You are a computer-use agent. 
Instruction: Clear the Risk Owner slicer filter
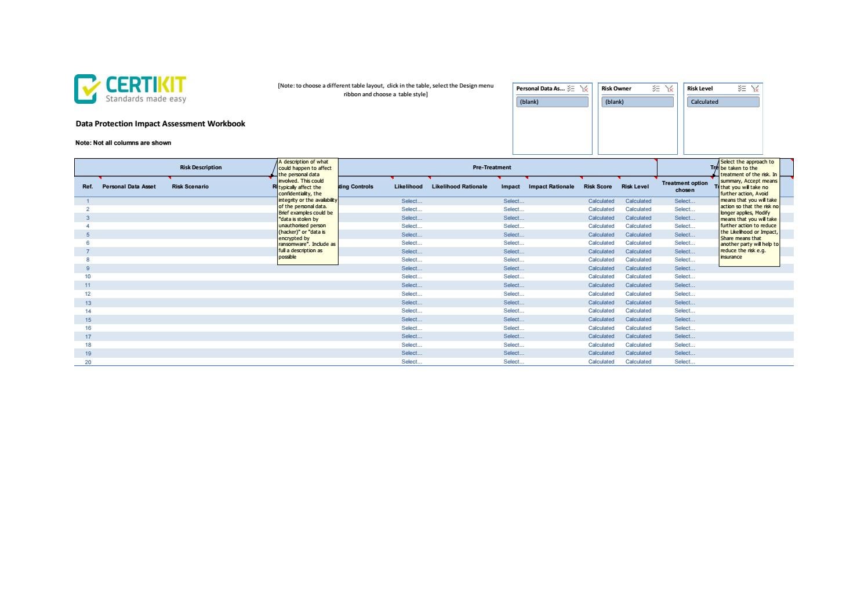[670, 88]
